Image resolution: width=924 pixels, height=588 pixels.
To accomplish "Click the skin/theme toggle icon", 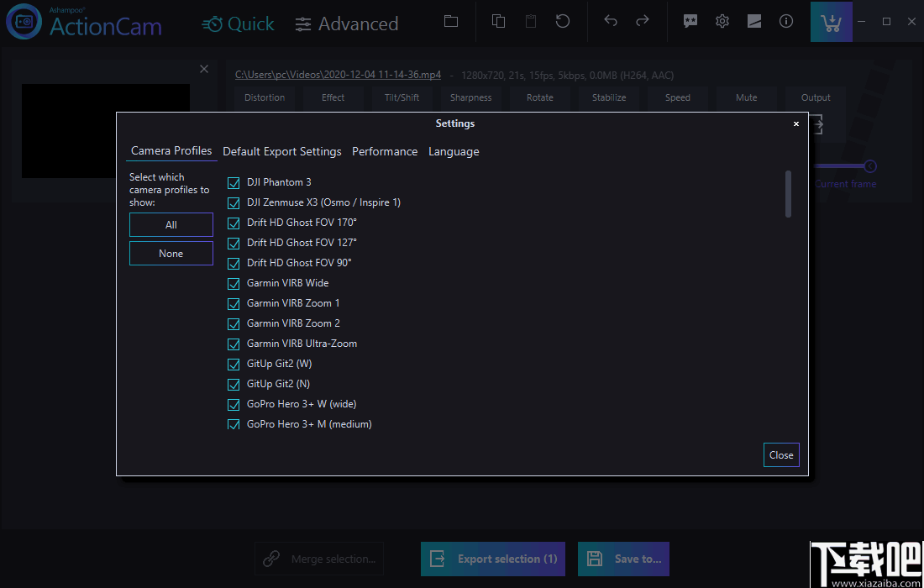I will (753, 21).
